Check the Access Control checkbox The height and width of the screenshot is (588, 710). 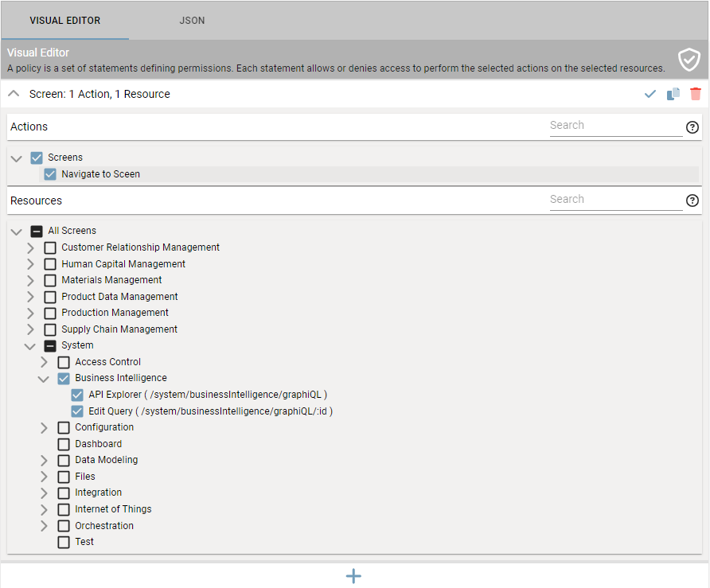pos(64,362)
